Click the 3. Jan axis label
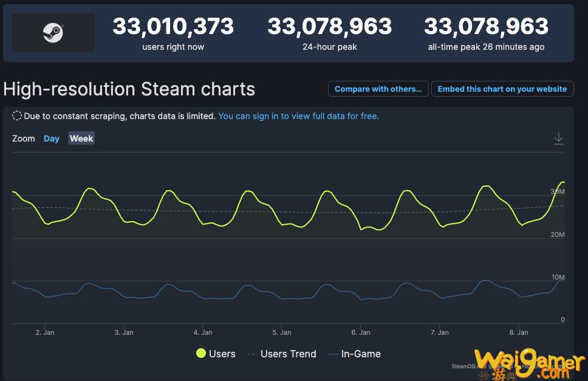Screen dimensions: 588x381 (124, 332)
